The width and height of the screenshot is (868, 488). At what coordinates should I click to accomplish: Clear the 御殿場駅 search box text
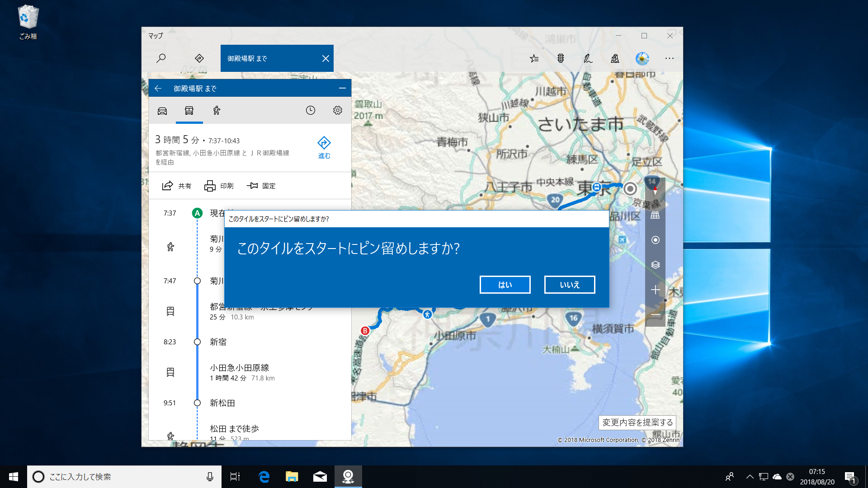click(325, 58)
